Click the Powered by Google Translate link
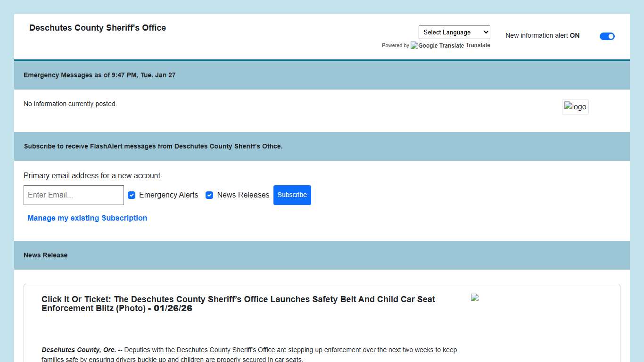 tap(436, 45)
